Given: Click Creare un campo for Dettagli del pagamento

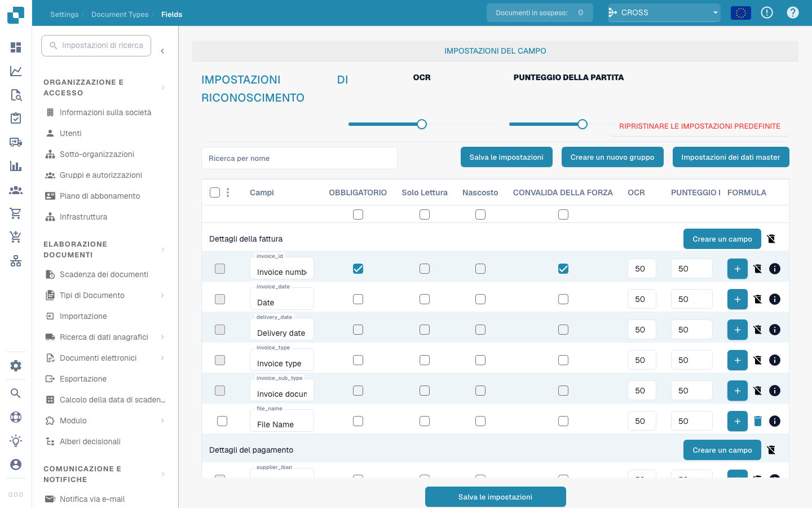Looking at the screenshot, I should pyautogui.click(x=722, y=450).
